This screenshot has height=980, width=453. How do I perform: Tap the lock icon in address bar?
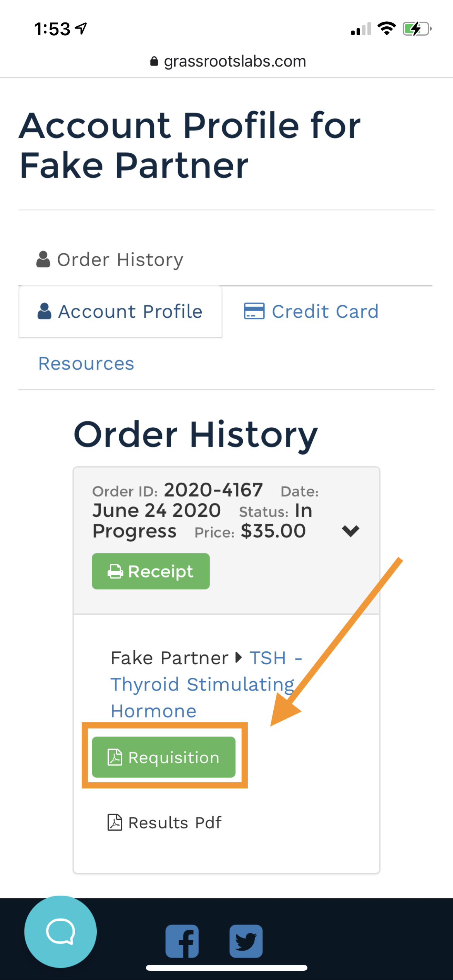click(154, 61)
